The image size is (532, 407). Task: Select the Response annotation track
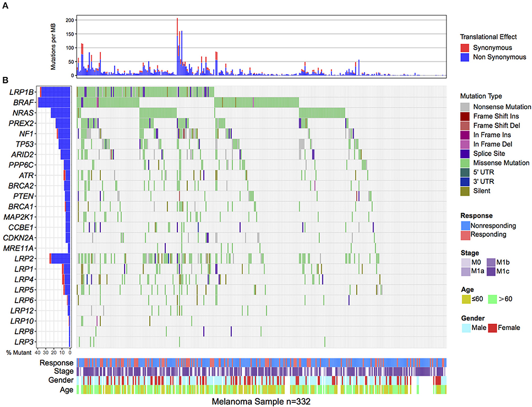coord(262,363)
